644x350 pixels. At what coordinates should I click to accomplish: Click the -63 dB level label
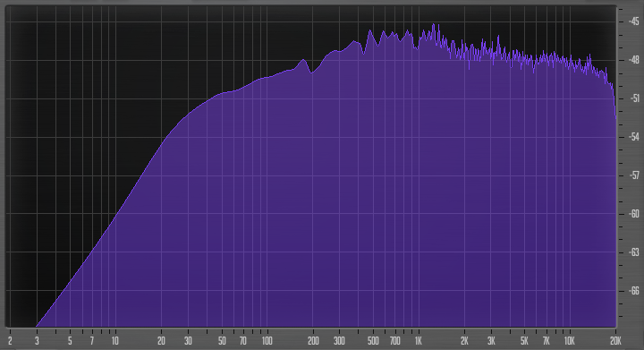pos(634,252)
